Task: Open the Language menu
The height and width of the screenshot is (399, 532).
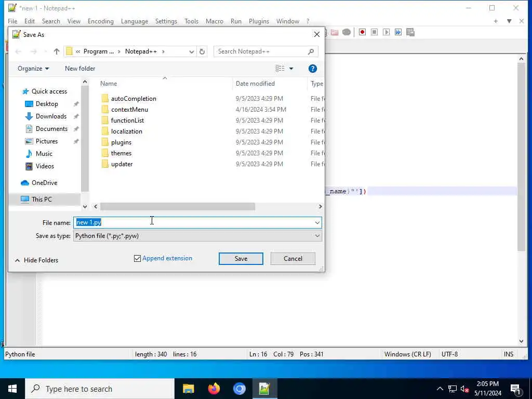Action: click(x=135, y=21)
